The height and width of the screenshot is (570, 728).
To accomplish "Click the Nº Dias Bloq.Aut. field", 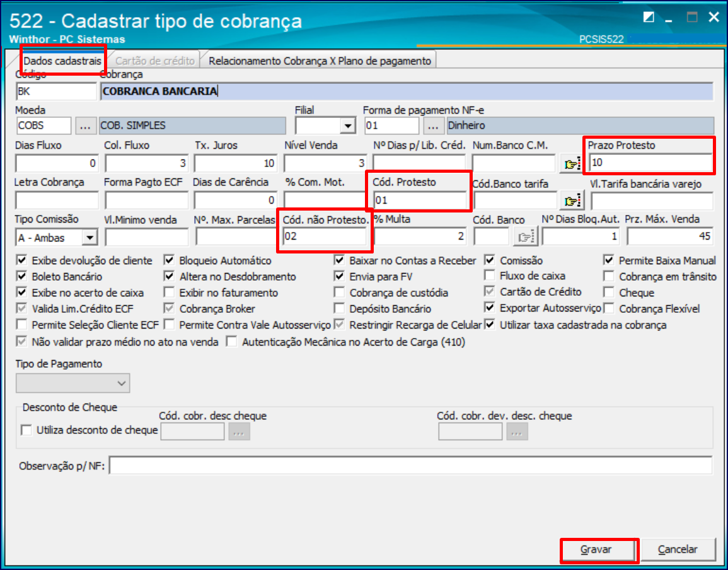I will point(581,237).
